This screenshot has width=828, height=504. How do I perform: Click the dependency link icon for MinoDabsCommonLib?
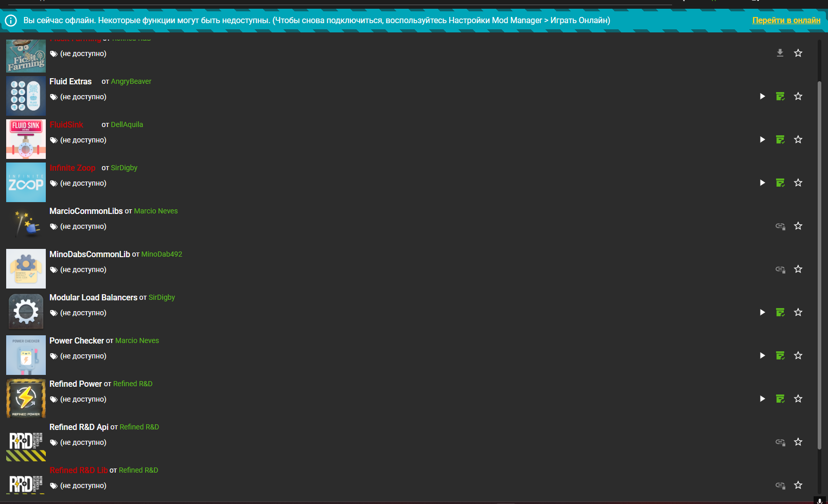click(x=780, y=269)
